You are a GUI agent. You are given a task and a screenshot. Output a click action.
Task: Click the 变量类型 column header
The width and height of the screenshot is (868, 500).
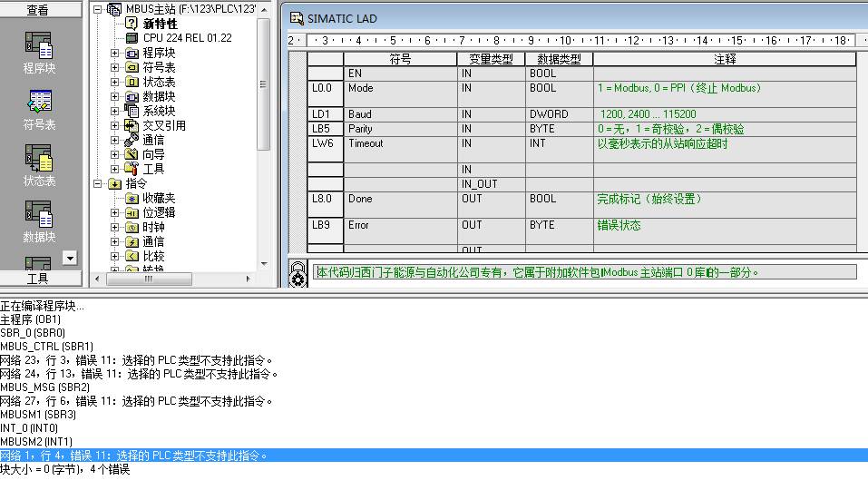(491, 59)
